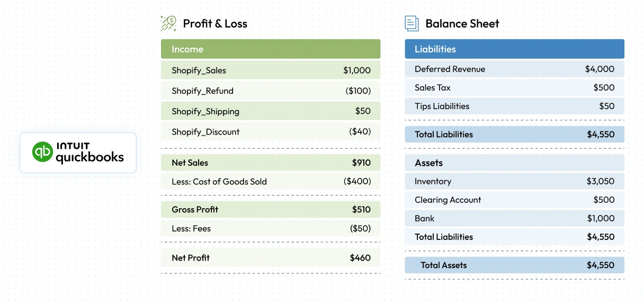
Task: Select the Shopify_Refund line item
Action: pyautogui.click(x=270, y=91)
